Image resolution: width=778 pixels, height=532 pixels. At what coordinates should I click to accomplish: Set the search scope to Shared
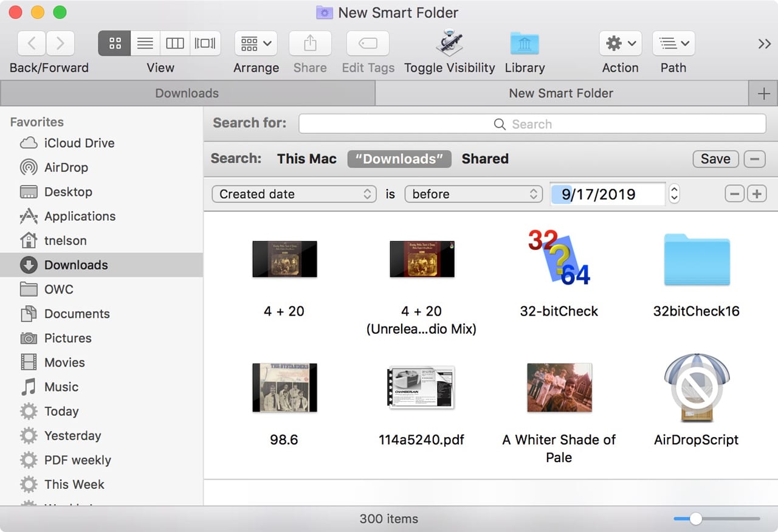coord(485,159)
